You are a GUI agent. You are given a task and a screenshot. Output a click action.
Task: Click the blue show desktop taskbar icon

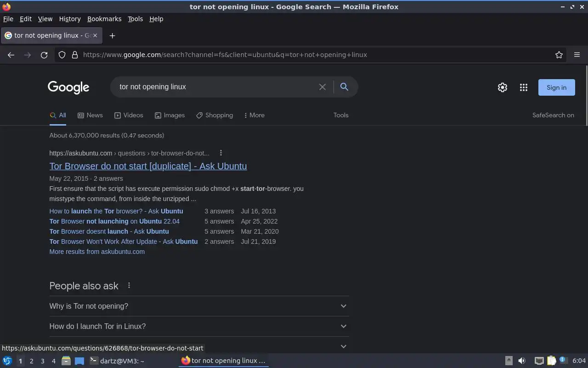[x=79, y=361]
